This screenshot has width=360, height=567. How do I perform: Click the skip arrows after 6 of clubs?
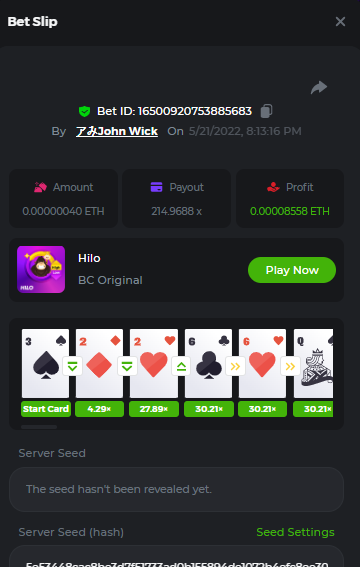235,366
